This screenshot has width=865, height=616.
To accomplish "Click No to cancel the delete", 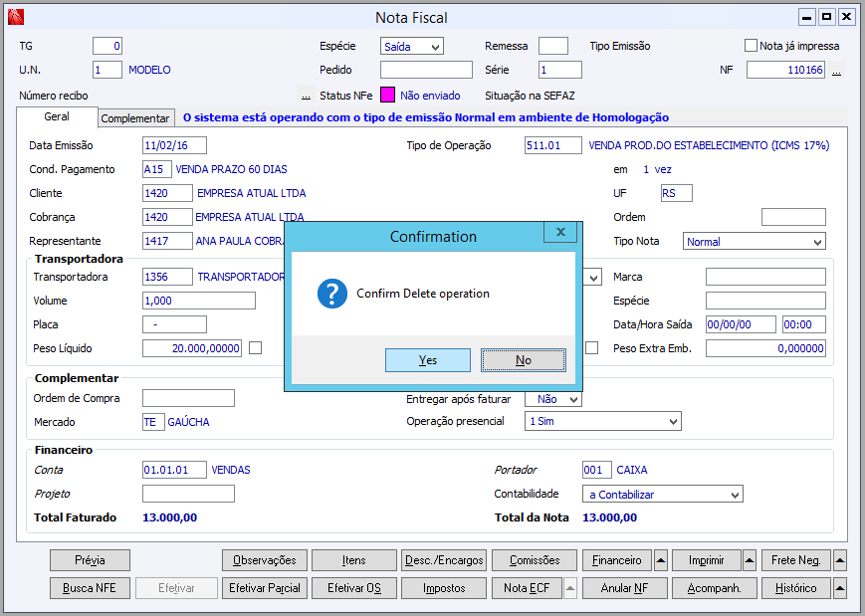I will (524, 360).
